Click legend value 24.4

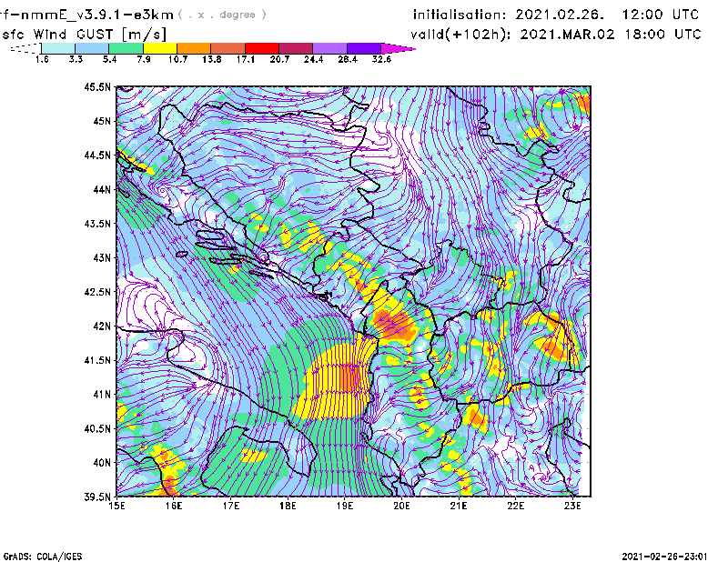point(313,59)
